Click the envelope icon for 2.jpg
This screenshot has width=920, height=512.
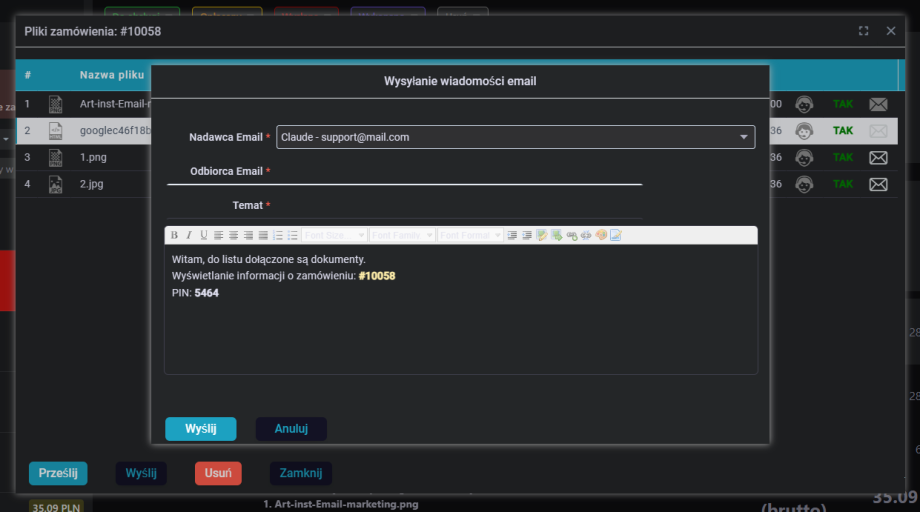click(x=878, y=185)
